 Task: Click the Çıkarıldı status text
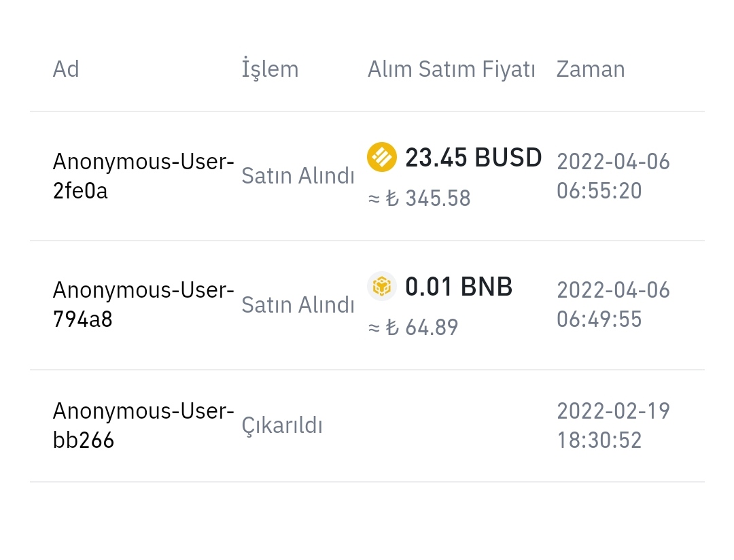282,425
